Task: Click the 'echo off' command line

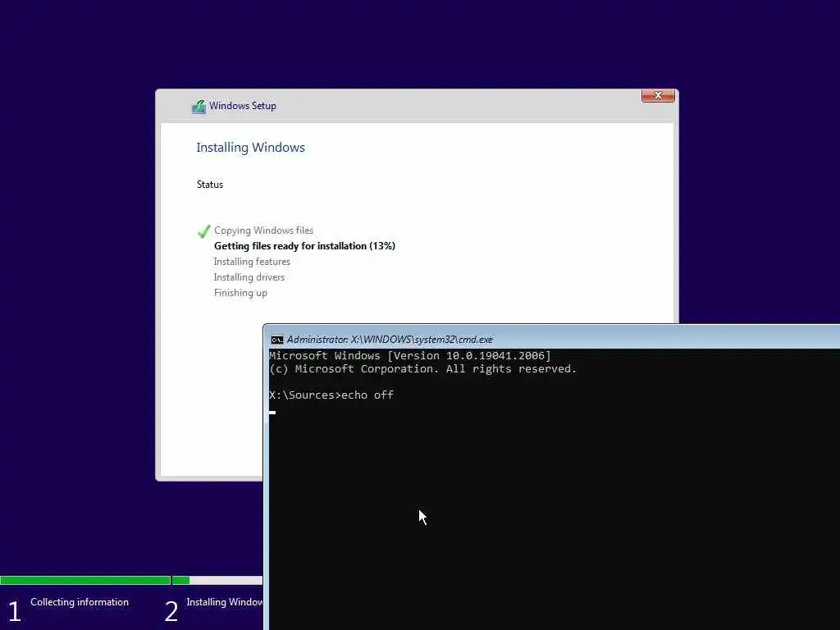Action: [x=331, y=395]
